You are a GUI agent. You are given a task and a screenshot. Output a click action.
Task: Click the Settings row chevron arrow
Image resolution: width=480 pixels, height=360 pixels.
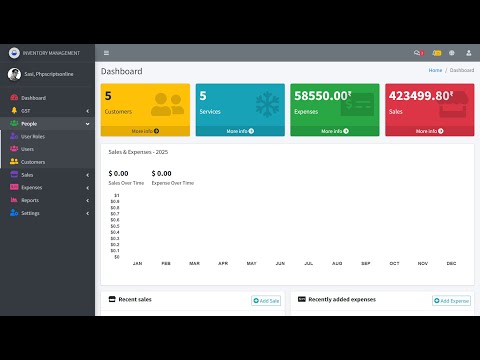[x=88, y=213]
